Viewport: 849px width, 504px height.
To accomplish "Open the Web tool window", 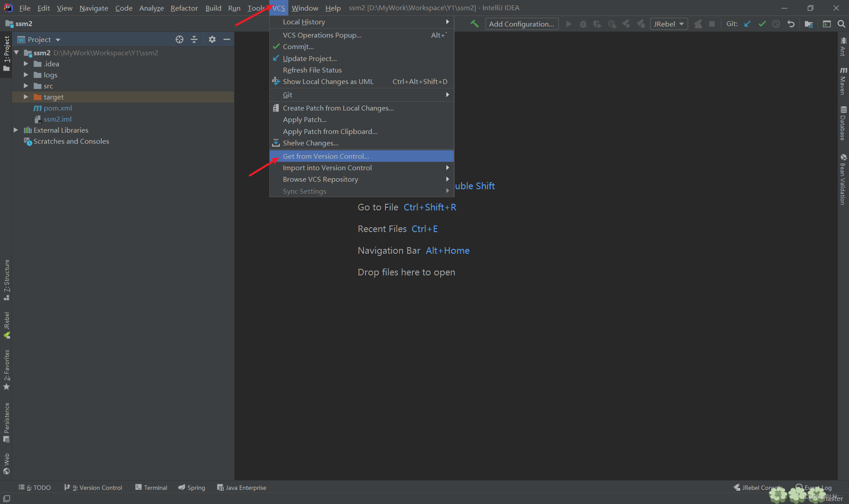I will 6,463.
